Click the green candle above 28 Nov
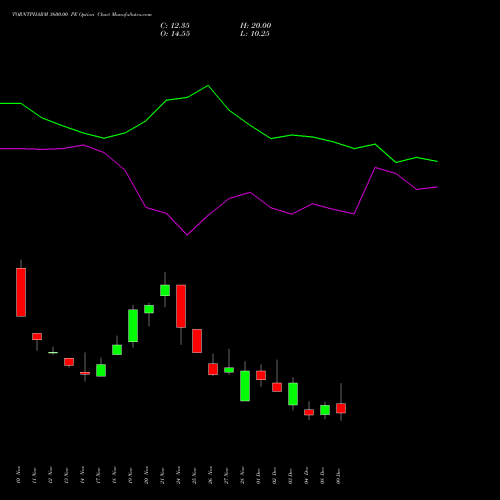The width and height of the screenshot is (500, 500). (x=245, y=386)
